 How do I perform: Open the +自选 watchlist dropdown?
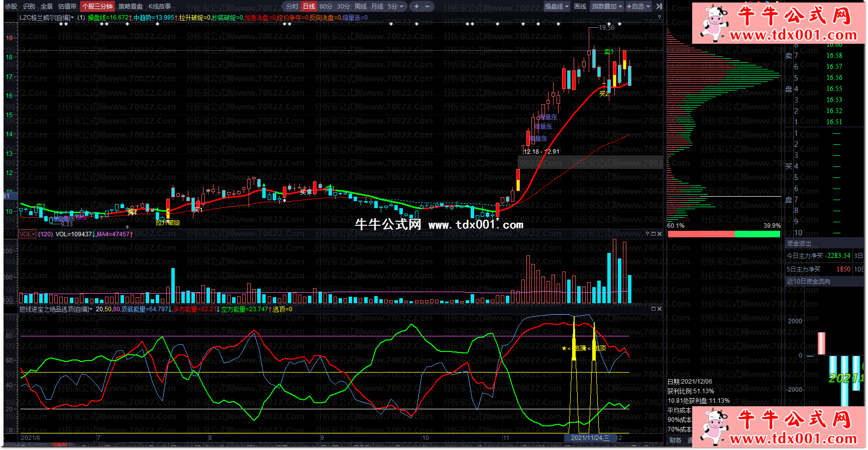[638, 7]
